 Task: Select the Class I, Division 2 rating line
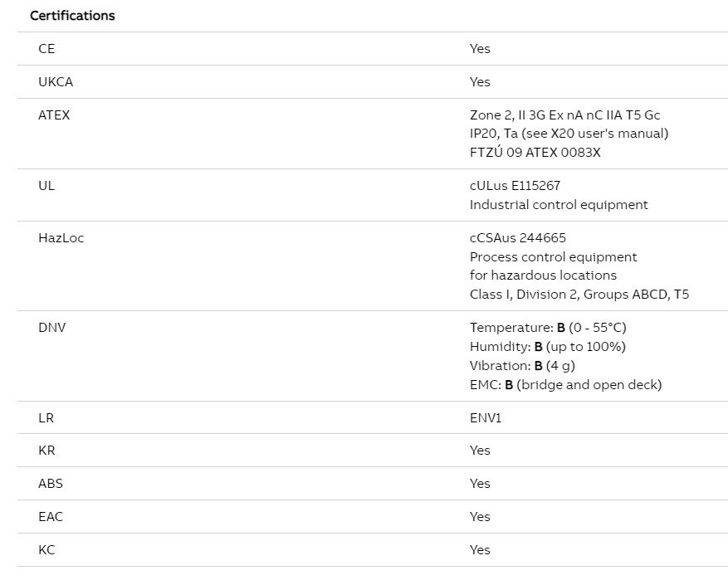579,295
